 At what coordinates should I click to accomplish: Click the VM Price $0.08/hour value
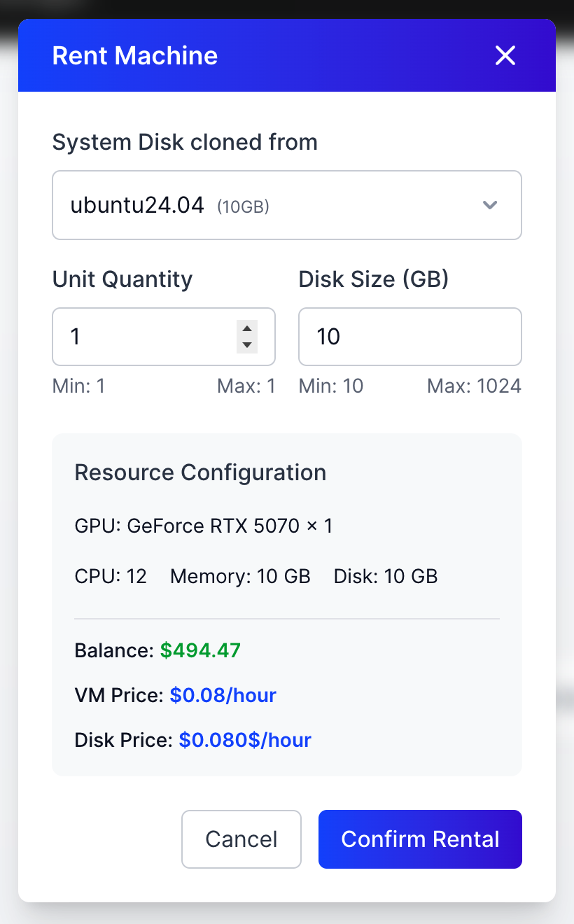[x=223, y=695]
